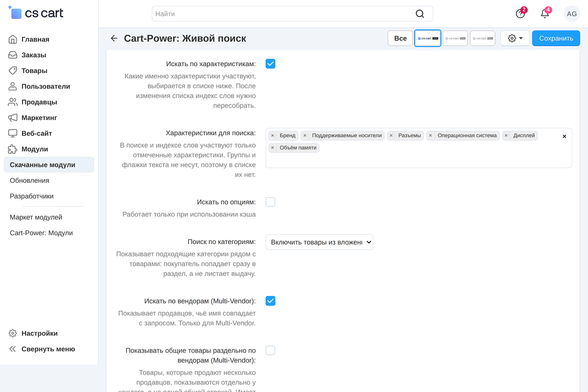
Task: Click the Продавцы people icon
Action: [x=13, y=102]
